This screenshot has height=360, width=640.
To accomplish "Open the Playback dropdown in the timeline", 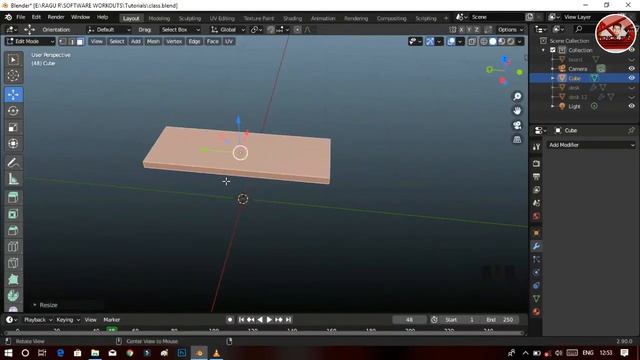I will click(x=38, y=320).
